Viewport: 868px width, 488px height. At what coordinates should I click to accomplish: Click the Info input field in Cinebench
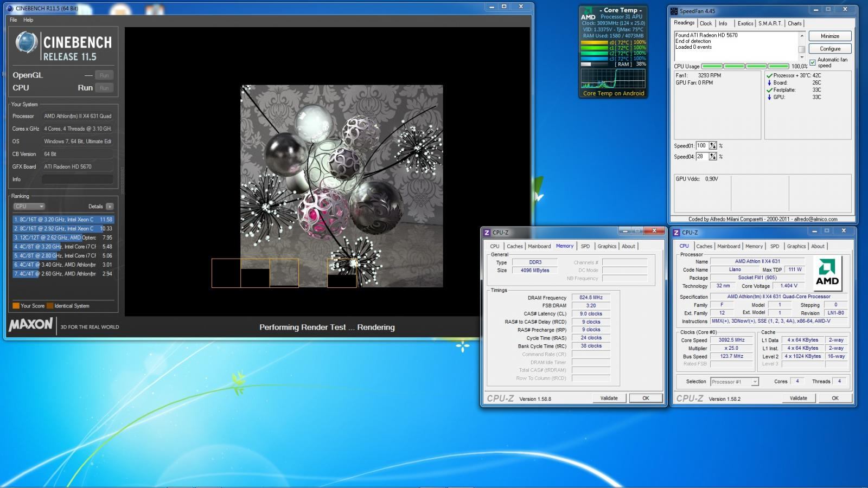click(x=78, y=179)
